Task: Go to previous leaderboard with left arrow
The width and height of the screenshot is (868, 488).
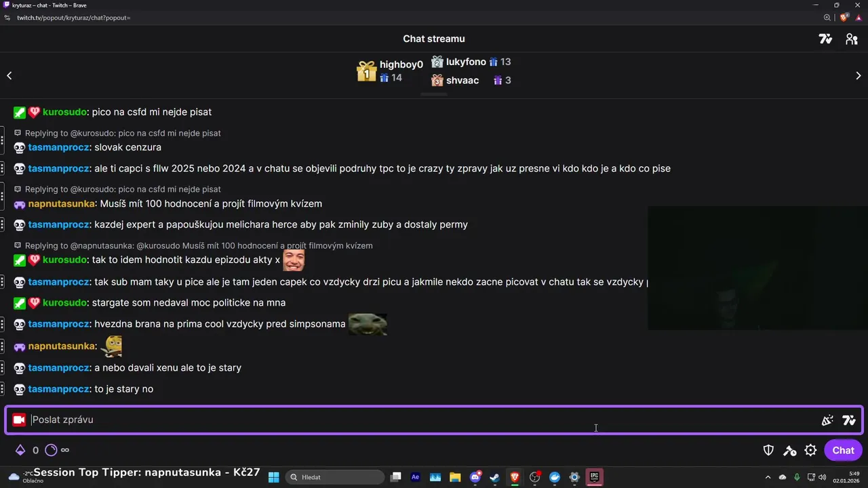Action: coord(9,76)
